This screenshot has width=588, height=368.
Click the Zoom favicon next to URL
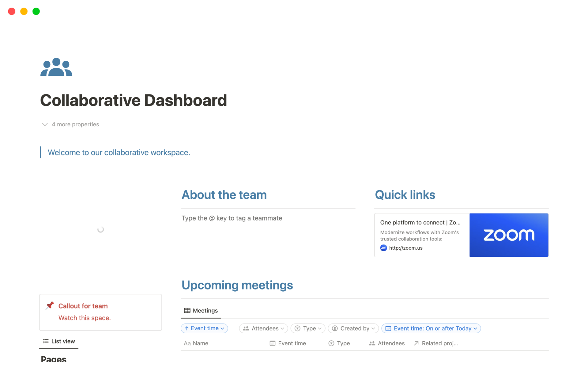tap(383, 248)
